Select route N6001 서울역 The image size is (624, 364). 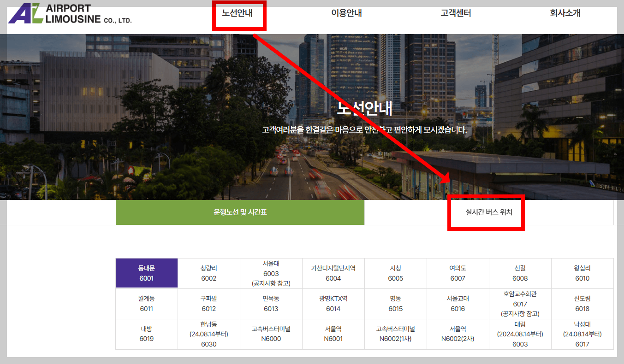click(333, 334)
